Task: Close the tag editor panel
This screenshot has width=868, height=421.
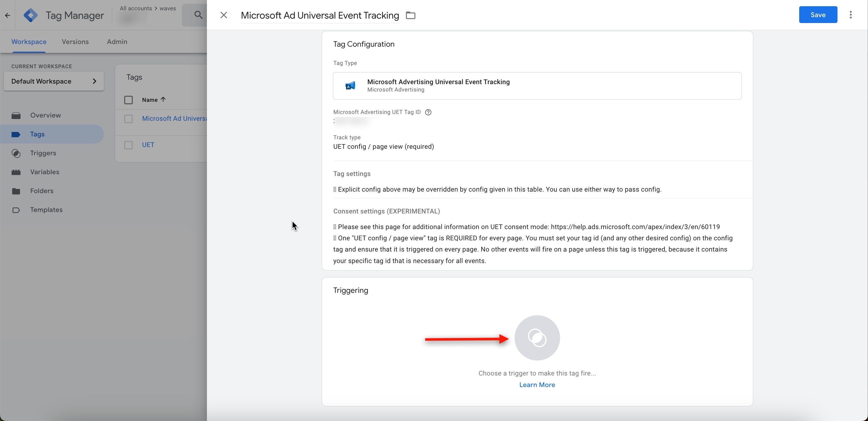Action: click(x=224, y=15)
